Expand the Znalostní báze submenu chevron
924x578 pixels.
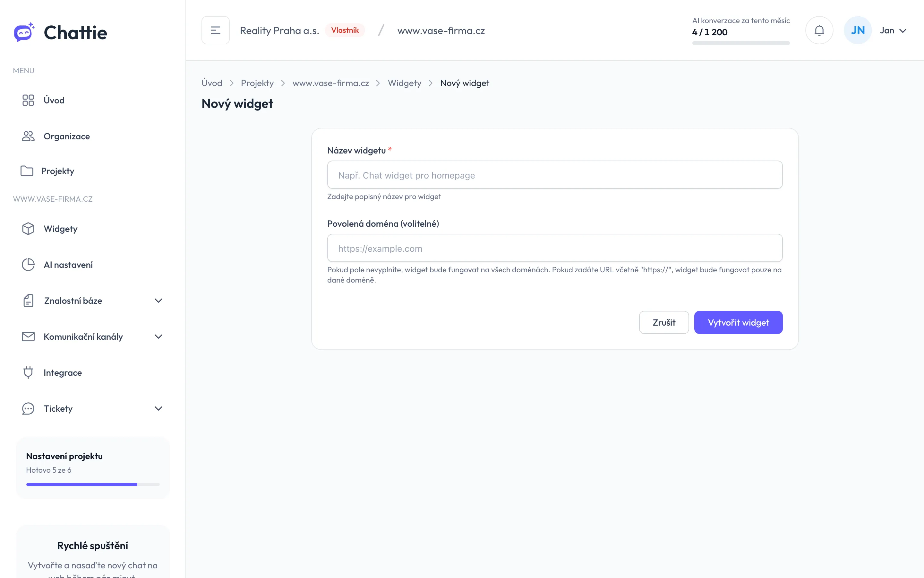tap(158, 301)
